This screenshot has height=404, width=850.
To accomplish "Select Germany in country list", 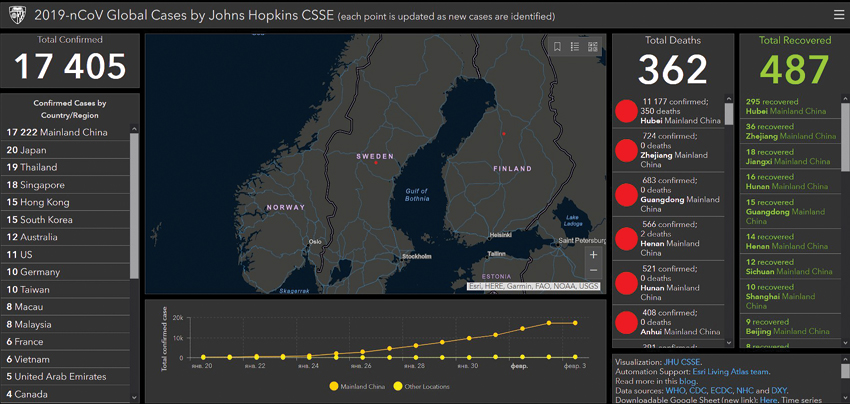I will point(66,272).
